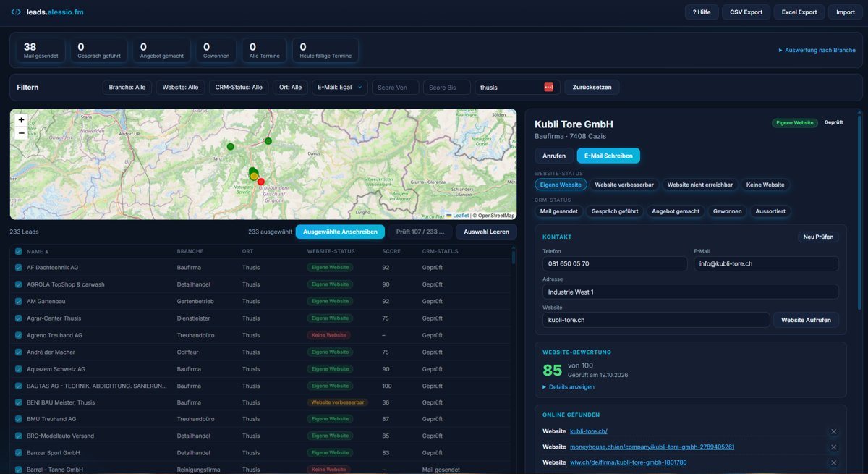Click the Score Von input
Image resolution: width=868 pixels, height=474 pixels.
pos(395,87)
